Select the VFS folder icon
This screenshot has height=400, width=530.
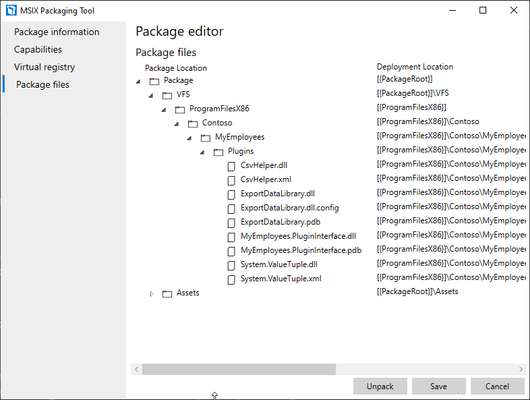point(167,95)
